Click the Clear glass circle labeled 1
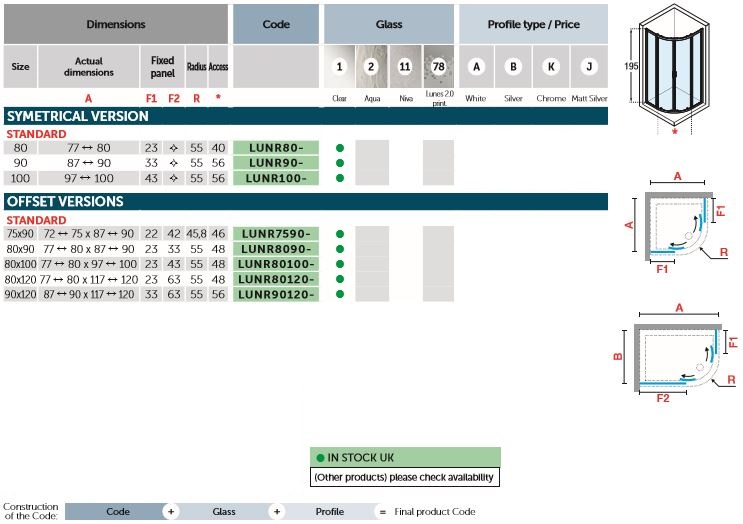The height and width of the screenshot is (524, 743). click(x=339, y=67)
